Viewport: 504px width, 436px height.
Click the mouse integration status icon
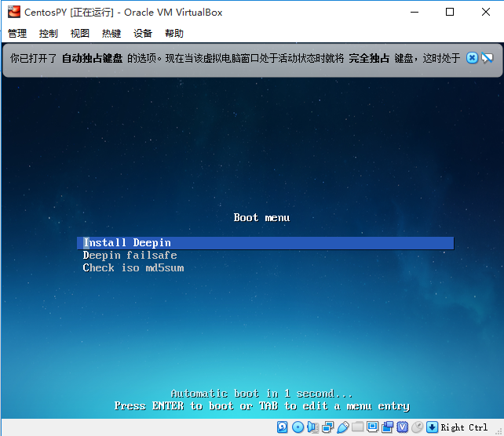[x=417, y=427]
